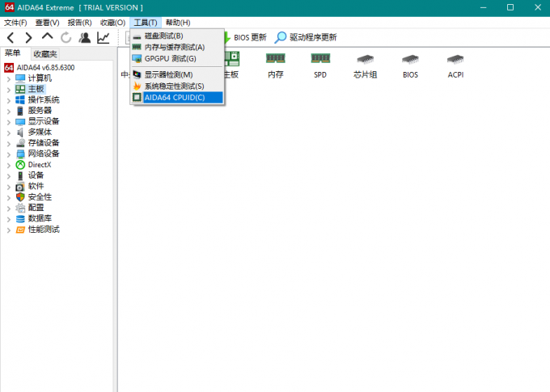Screen dimensions: 550x392
Task: Select the 服务器 tower icon
Action: pos(20,111)
